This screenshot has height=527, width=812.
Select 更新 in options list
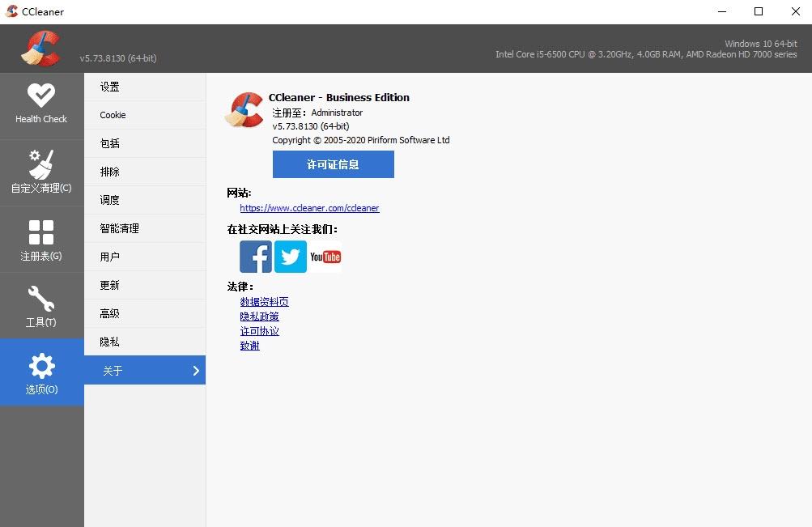click(145, 285)
